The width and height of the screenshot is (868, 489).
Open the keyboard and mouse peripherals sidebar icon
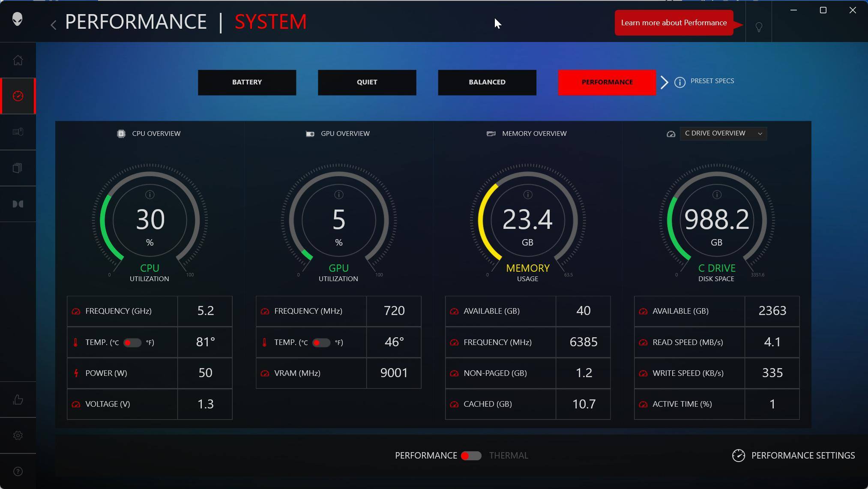coord(18,132)
